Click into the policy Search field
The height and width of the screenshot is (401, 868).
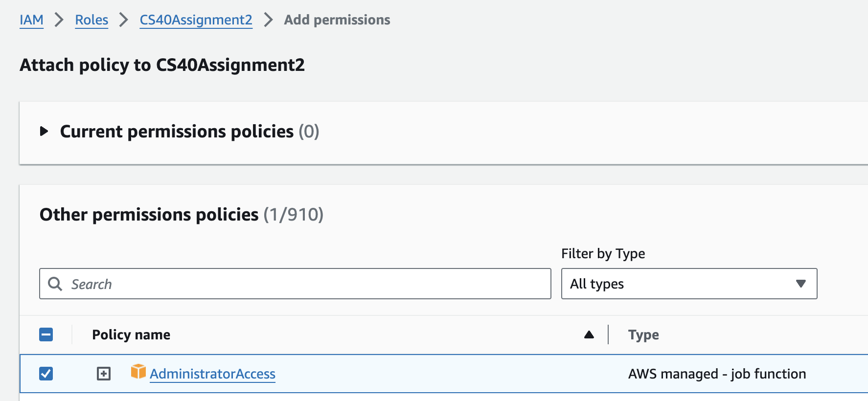[x=303, y=284]
